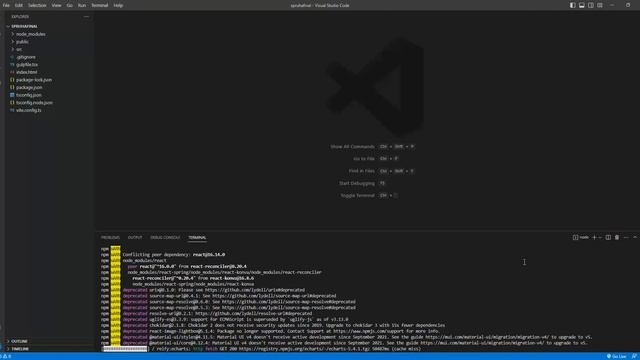The image size is (640, 360).
Task: Click the Go to File hint
Action: point(364,158)
